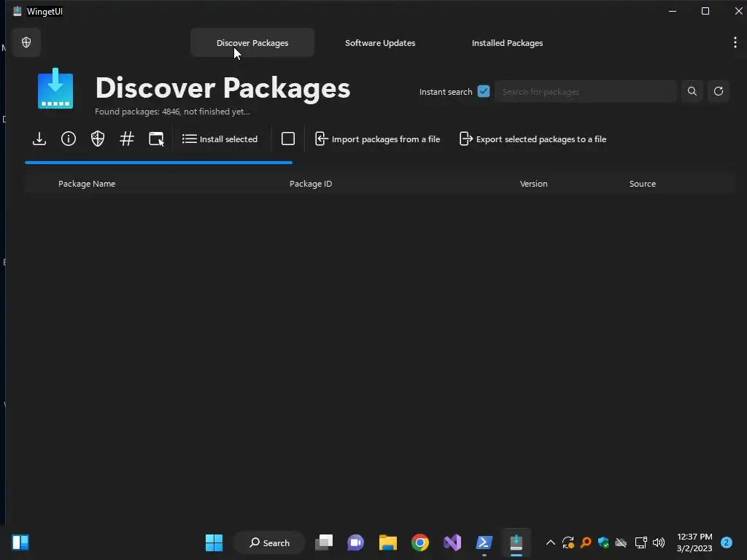The width and height of the screenshot is (747, 560).
Task: Open the Windows Start menu
Action: 214,542
